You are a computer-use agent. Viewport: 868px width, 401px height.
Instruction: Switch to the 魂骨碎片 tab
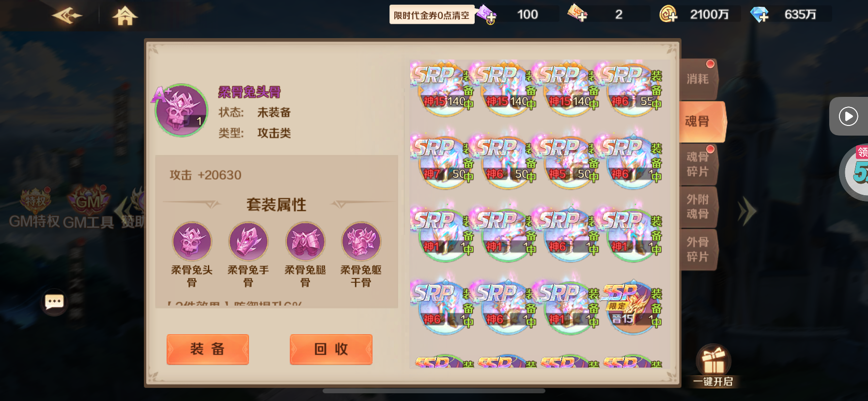[x=698, y=164]
